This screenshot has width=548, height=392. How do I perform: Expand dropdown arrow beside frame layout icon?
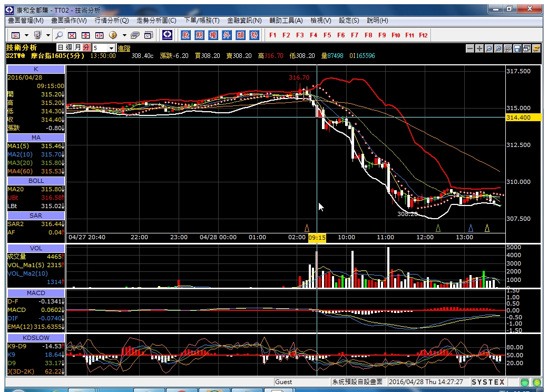tap(26, 35)
